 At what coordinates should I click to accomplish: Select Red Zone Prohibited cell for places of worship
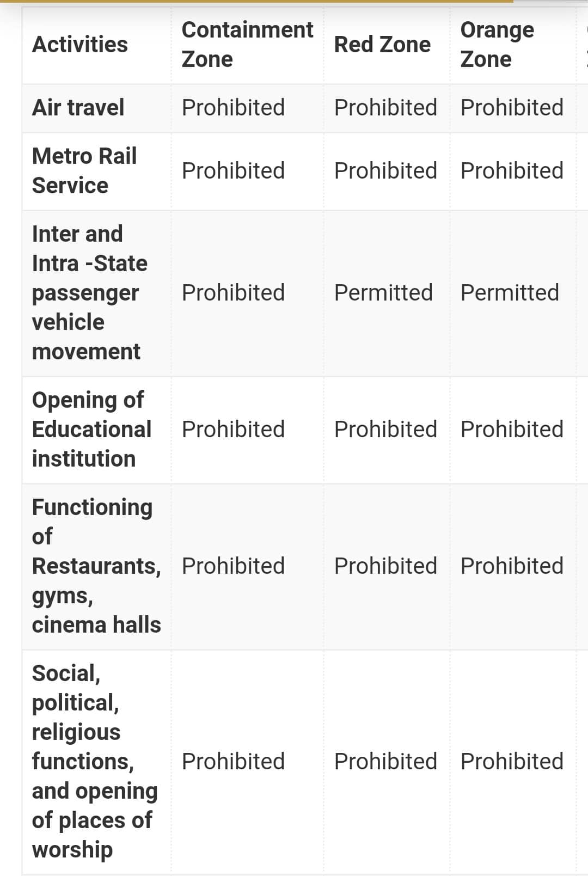tap(385, 761)
